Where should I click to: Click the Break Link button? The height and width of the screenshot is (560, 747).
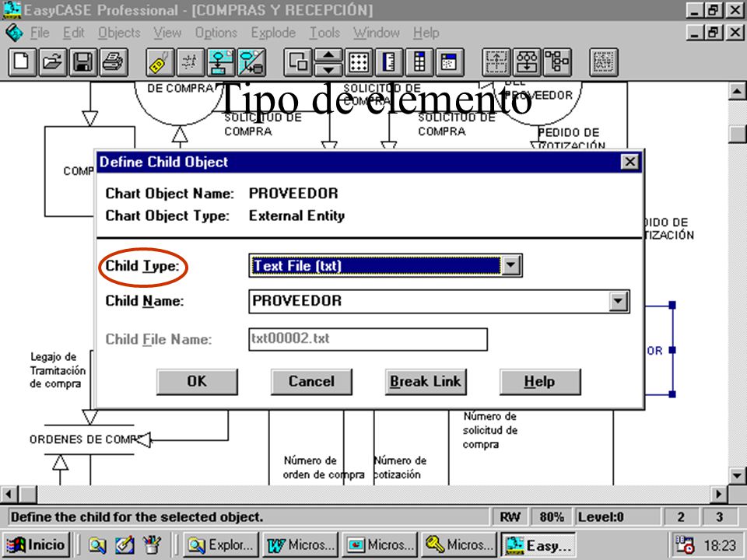[426, 381]
